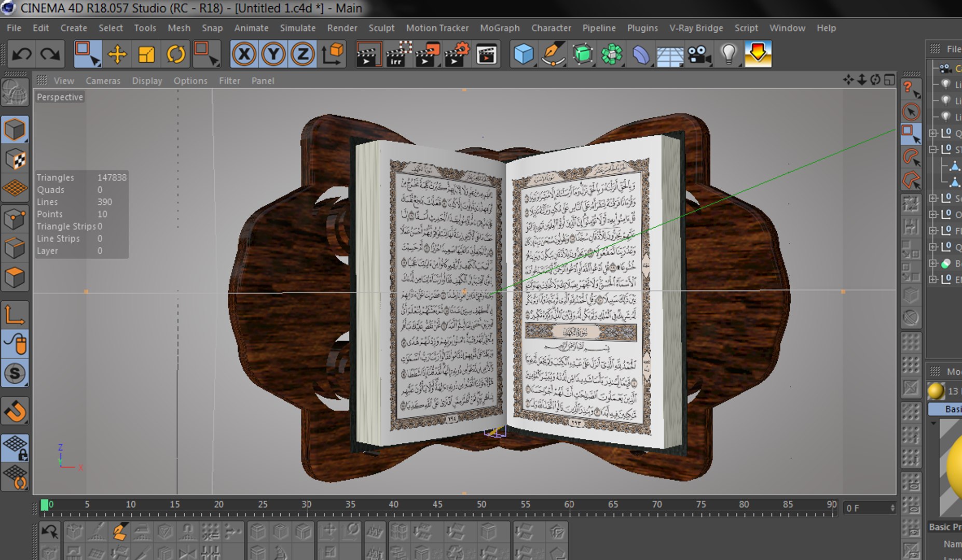The image size is (962, 560).
Task: Add a Light object
Action: [x=729, y=54]
